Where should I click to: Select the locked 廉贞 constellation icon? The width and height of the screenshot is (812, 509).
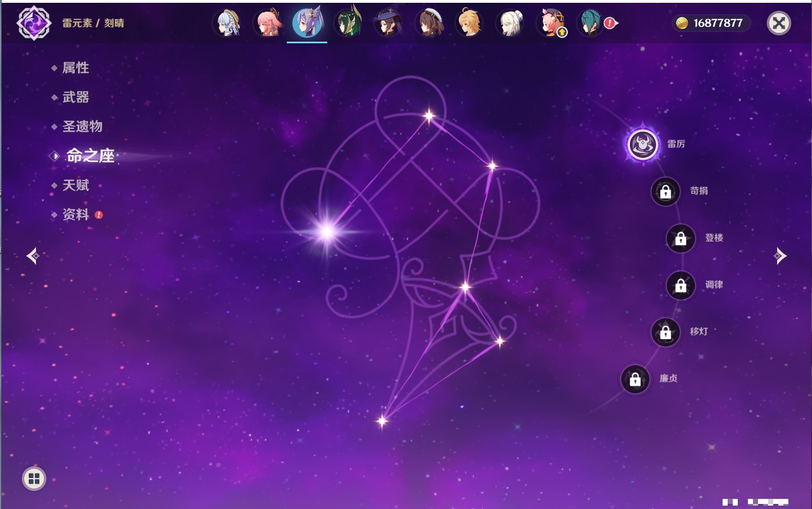(x=635, y=380)
